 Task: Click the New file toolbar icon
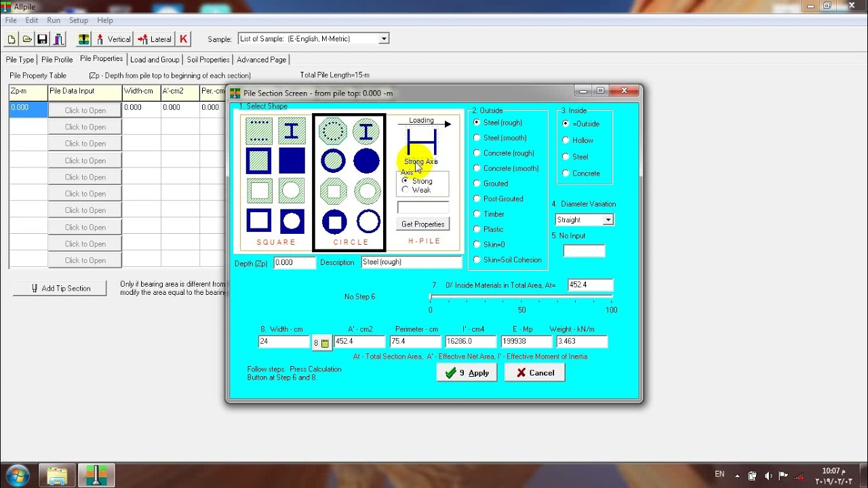12,39
